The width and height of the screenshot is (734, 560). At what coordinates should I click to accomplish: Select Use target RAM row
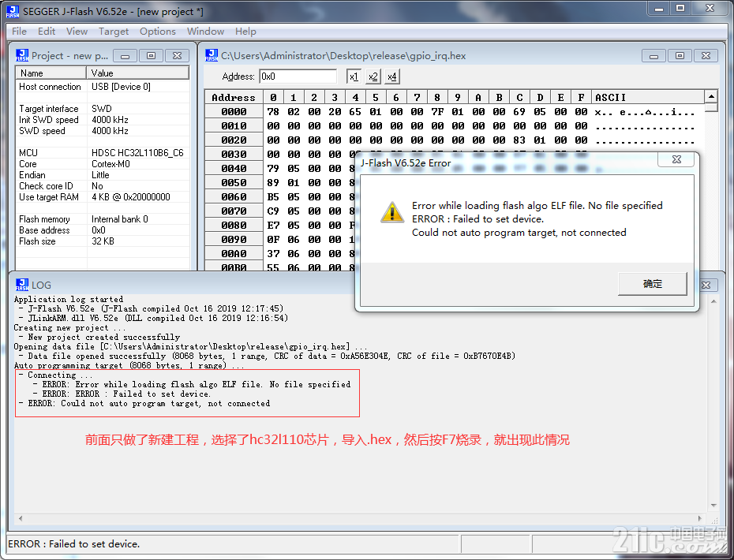click(x=103, y=197)
